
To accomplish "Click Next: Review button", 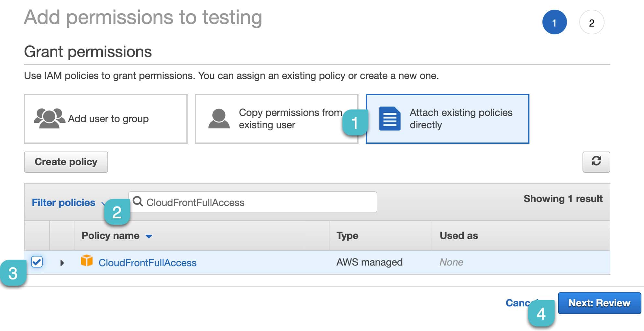I will tap(599, 303).
